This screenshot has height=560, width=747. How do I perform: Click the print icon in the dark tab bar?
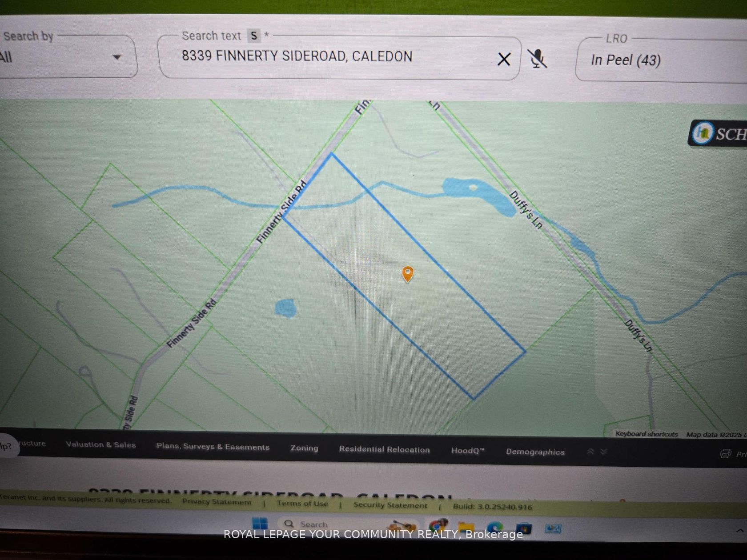click(725, 453)
